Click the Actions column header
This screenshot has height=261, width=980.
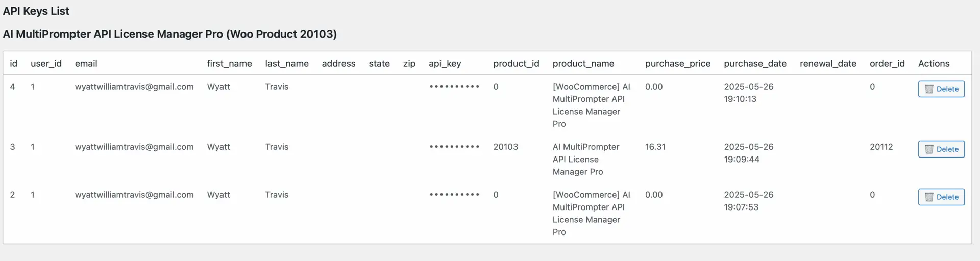tap(934, 64)
